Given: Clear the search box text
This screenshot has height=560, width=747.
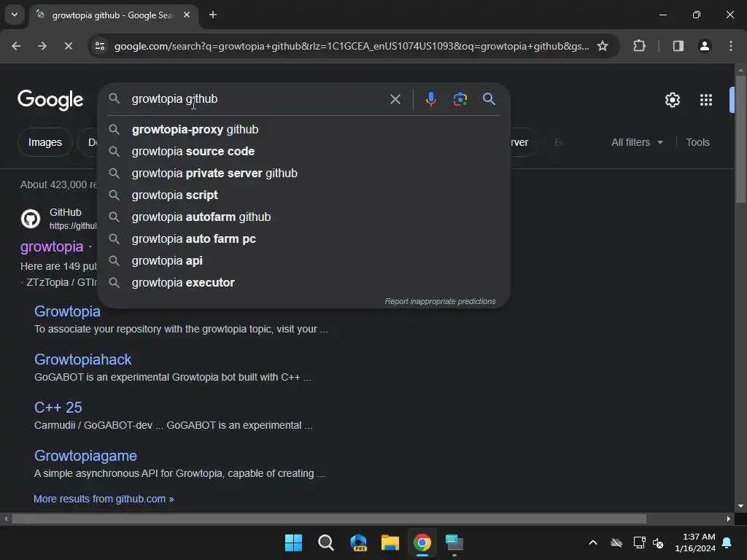Looking at the screenshot, I should [395, 99].
